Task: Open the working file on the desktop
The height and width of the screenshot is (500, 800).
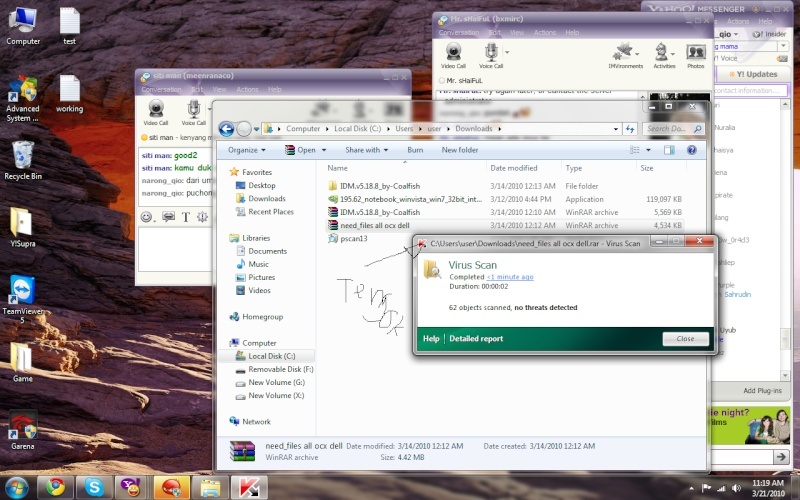Action: (69, 94)
